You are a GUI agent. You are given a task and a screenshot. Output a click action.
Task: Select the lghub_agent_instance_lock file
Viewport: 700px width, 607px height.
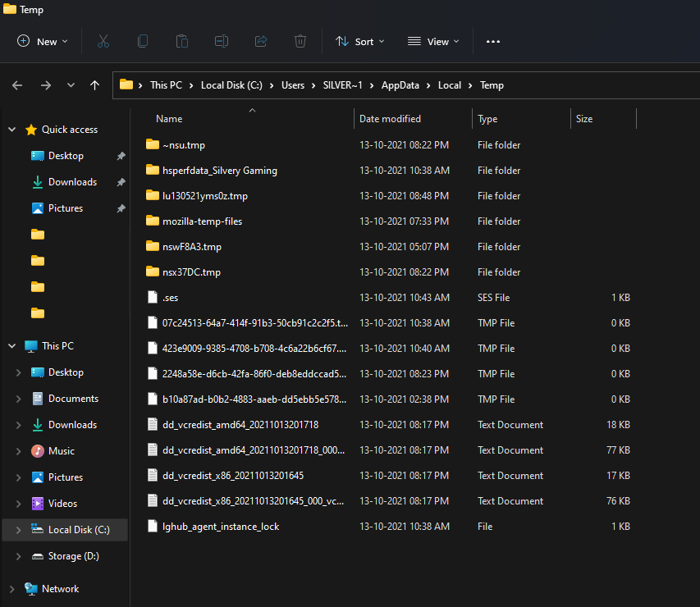[x=221, y=527]
